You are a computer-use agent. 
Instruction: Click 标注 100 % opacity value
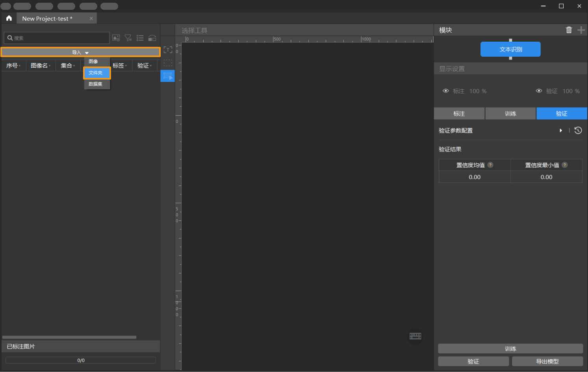pyautogui.click(x=478, y=91)
